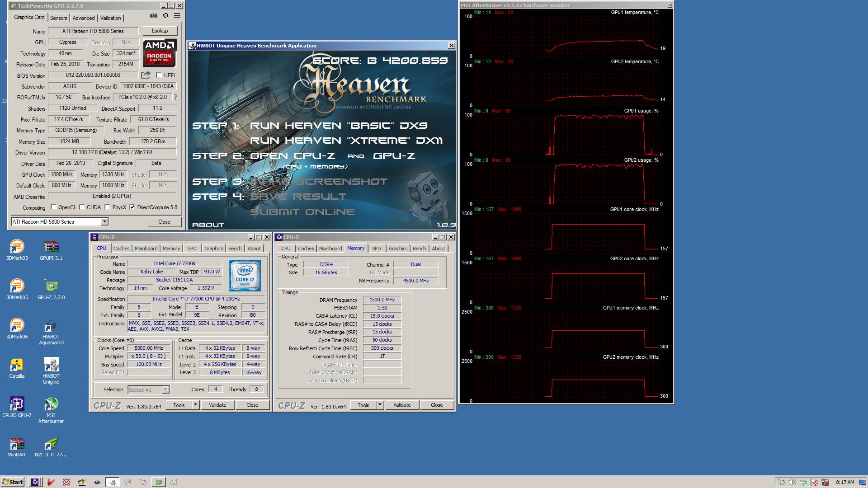The height and width of the screenshot is (488, 868).
Task: Click RUN HEAVEN "BASIC" DX9 option
Action: [x=339, y=126]
